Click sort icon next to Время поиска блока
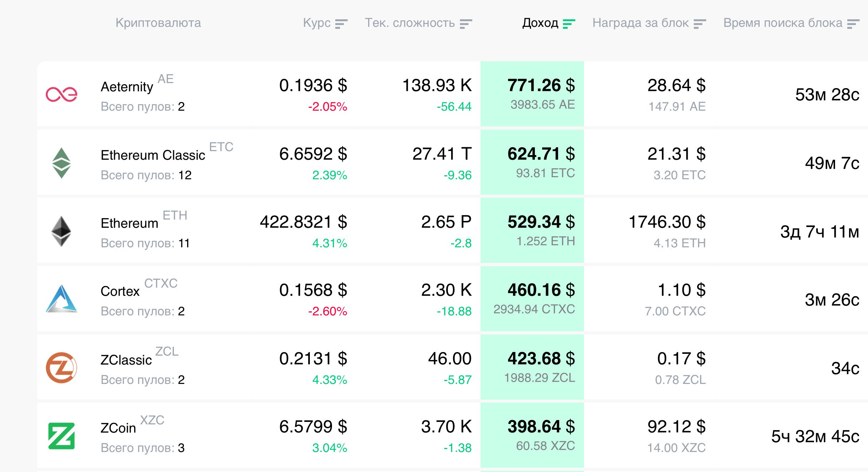868x472 pixels. coord(853,24)
